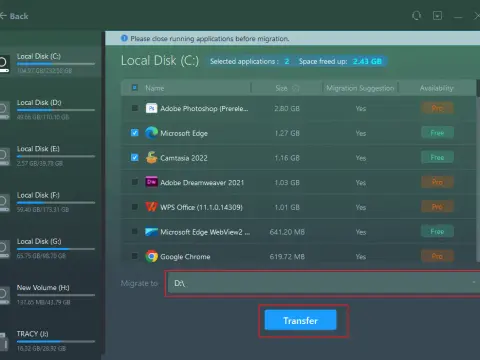Uncheck the Camtasia 2022 checkbox
This screenshot has height=360, width=480.
click(x=135, y=157)
